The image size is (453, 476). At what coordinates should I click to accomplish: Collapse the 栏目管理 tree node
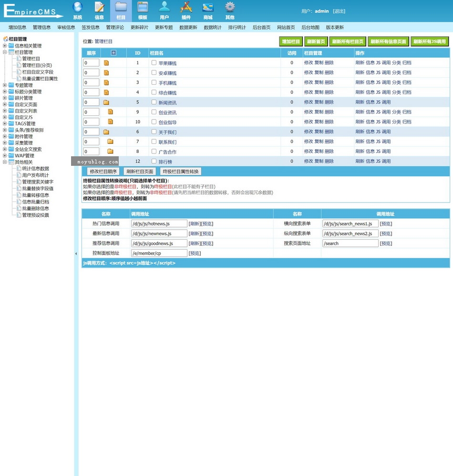pyautogui.click(x=5, y=52)
